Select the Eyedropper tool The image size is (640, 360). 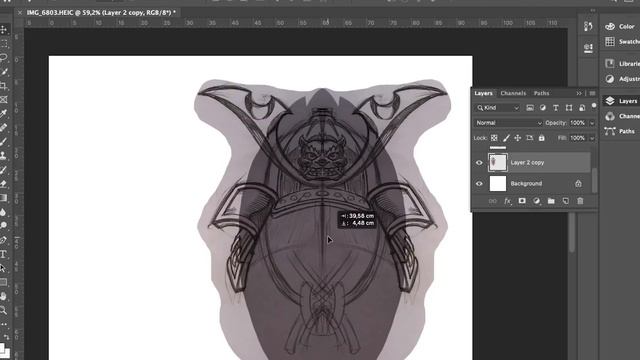click(x=4, y=113)
